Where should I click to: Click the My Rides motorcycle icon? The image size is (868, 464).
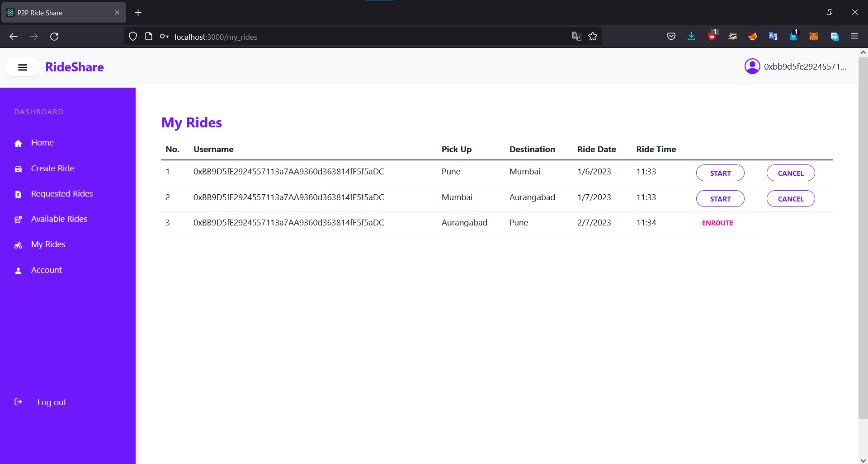click(x=18, y=245)
